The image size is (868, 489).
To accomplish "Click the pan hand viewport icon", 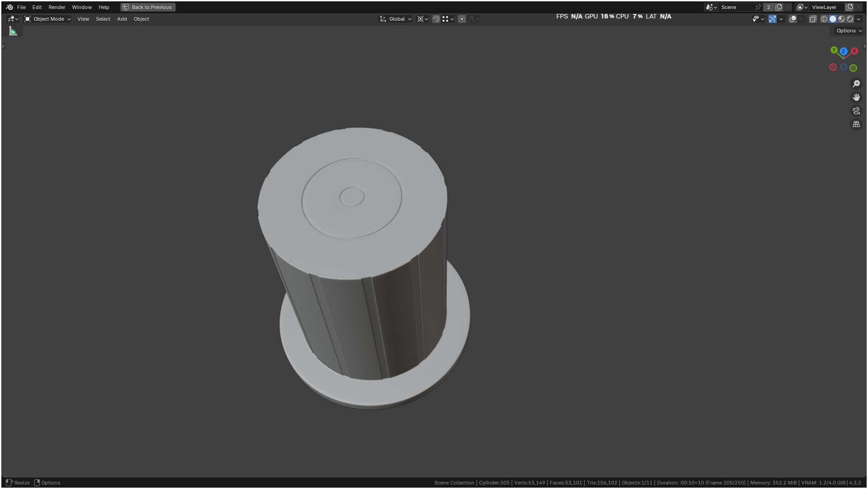I will pyautogui.click(x=856, y=97).
